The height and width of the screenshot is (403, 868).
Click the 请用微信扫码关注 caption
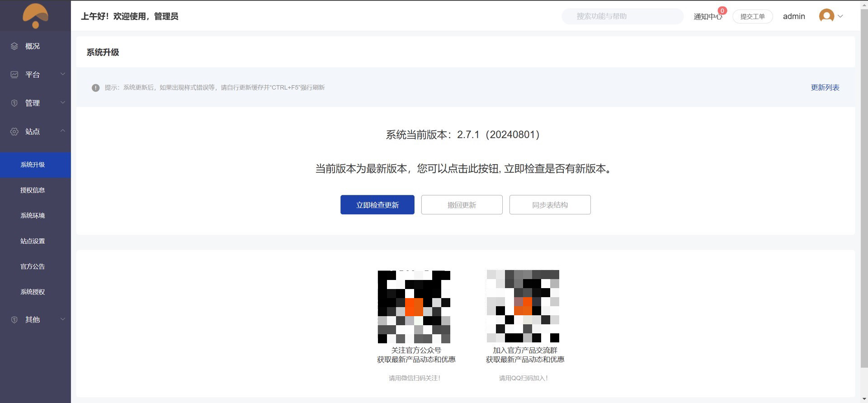click(x=415, y=378)
